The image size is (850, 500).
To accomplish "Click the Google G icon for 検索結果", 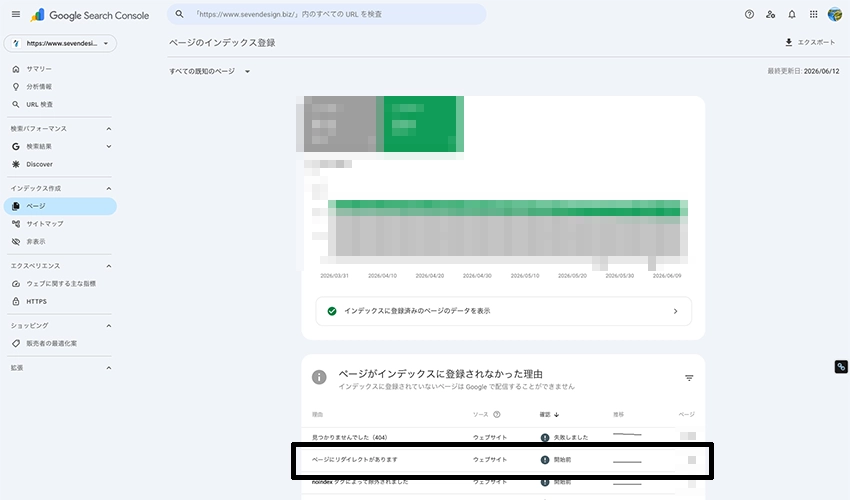I will (16, 146).
